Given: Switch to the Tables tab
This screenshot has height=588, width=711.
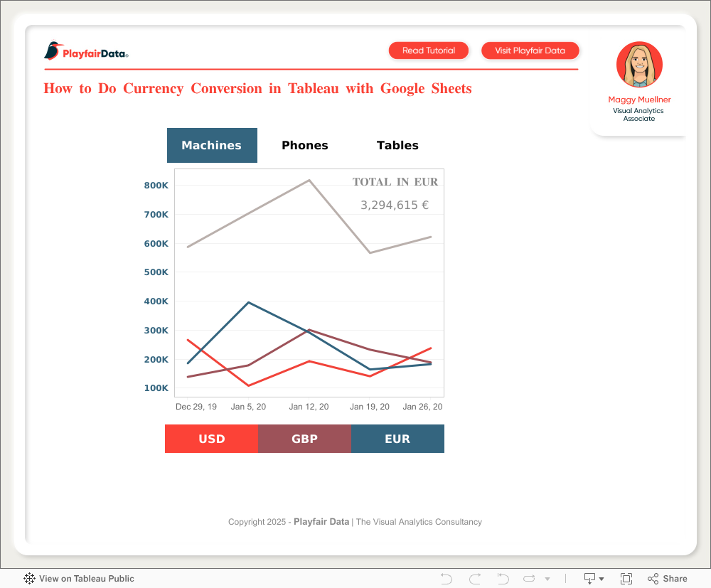Looking at the screenshot, I should pyautogui.click(x=397, y=145).
